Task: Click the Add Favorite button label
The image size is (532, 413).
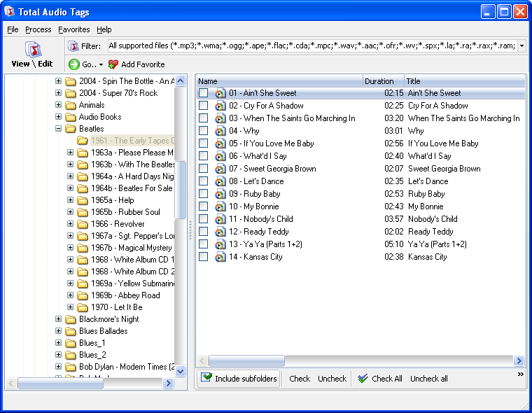Action: 143,64
